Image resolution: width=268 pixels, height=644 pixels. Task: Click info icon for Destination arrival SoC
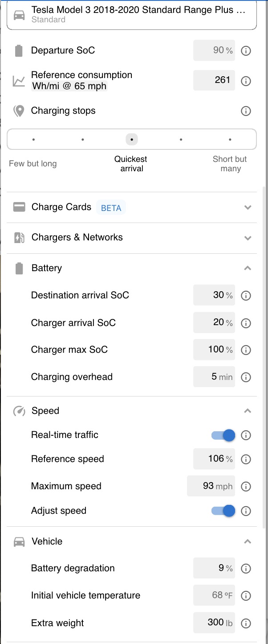pos(246,296)
